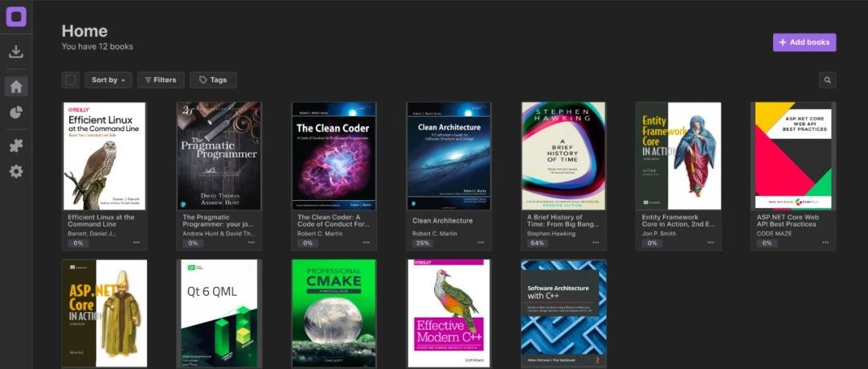Click author text 'Barrett, Daniel J.;'
The height and width of the screenshot is (369, 868).
91,234
